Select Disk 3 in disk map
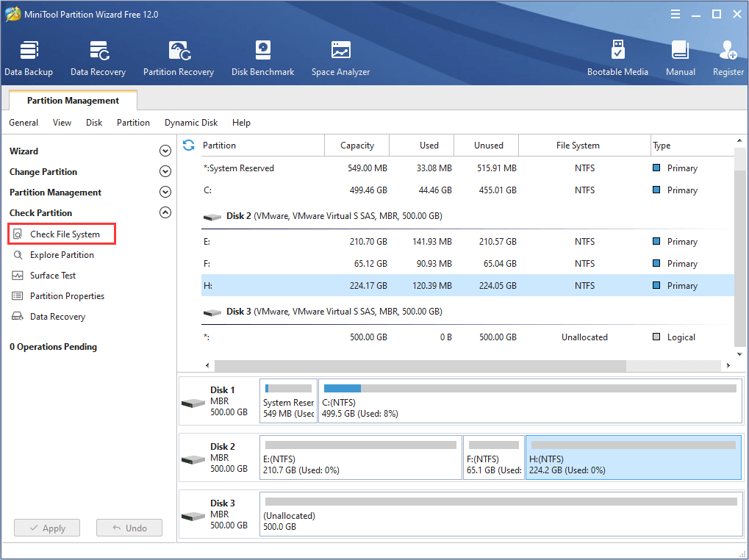This screenshot has height=560, width=749. [219, 514]
